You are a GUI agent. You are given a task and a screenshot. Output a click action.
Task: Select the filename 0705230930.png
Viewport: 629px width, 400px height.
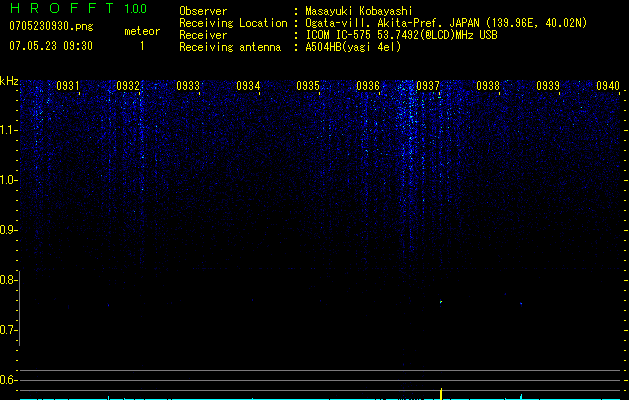(x=51, y=26)
